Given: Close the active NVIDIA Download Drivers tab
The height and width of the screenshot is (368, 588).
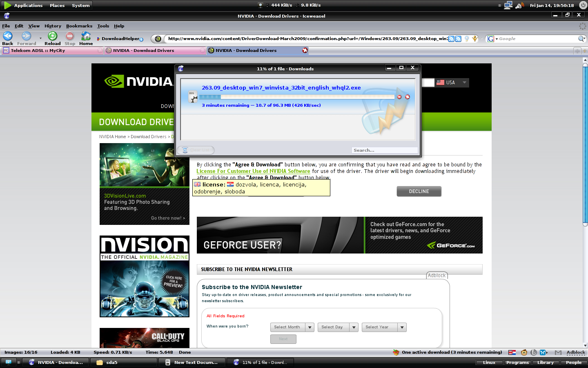Looking at the screenshot, I should coord(305,50).
